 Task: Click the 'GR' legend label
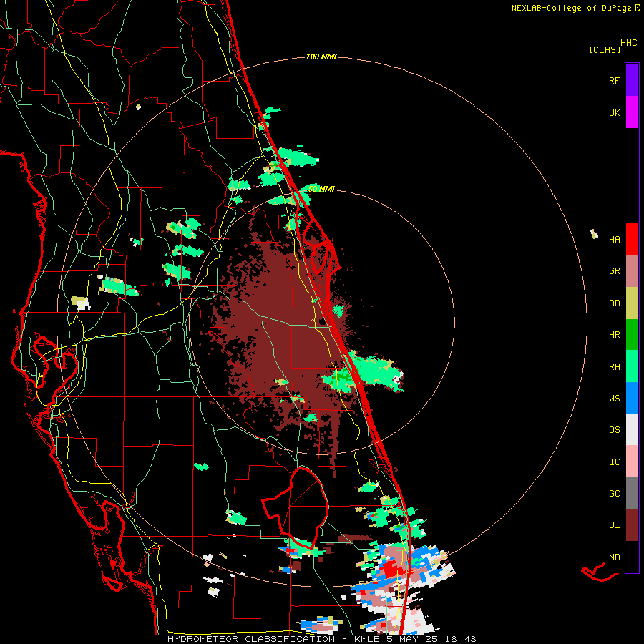[614, 271]
